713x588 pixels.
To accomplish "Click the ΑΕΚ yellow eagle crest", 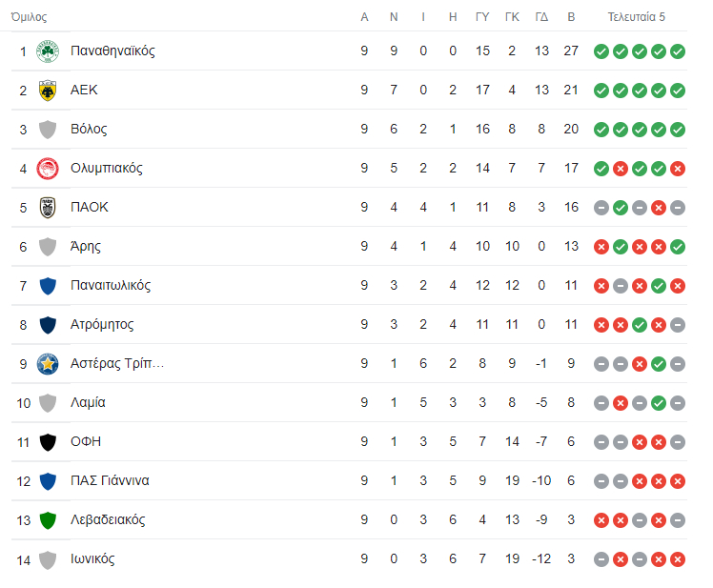I will [x=48, y=90].
